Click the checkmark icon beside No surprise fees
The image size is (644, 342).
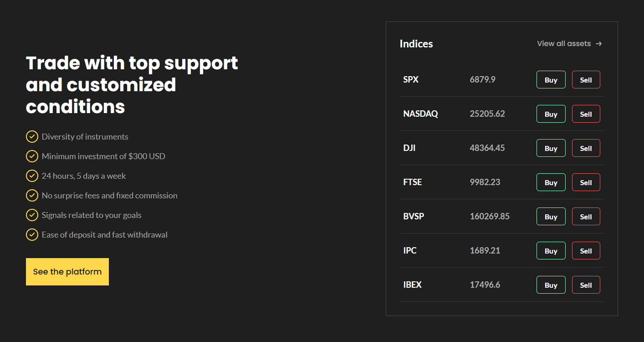(32, 195)
